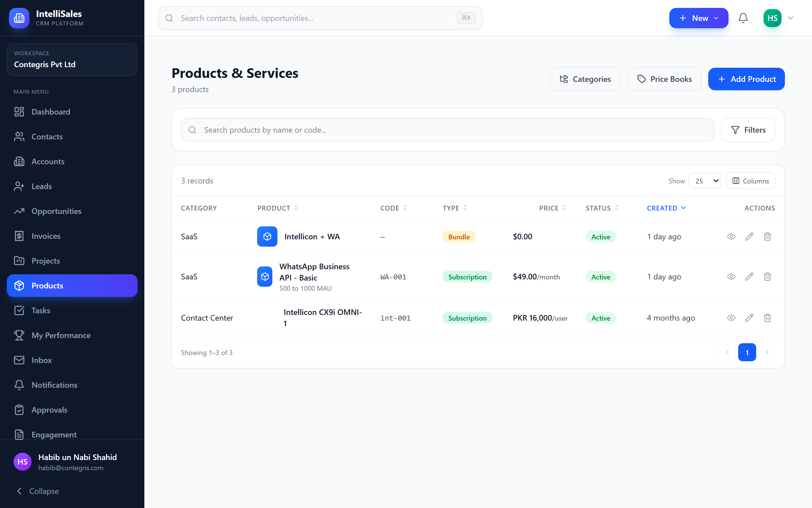
Task: Go to previous page arrow
Action: [x=727, y=352]
